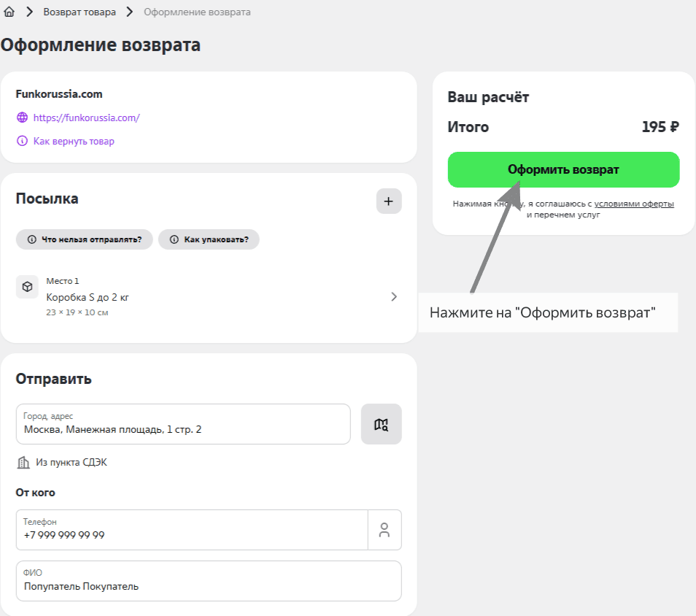The height and width of the screenshot is (616, 696).
Task: Click "Оформить возврат" green button
Action: click(564, 169)
